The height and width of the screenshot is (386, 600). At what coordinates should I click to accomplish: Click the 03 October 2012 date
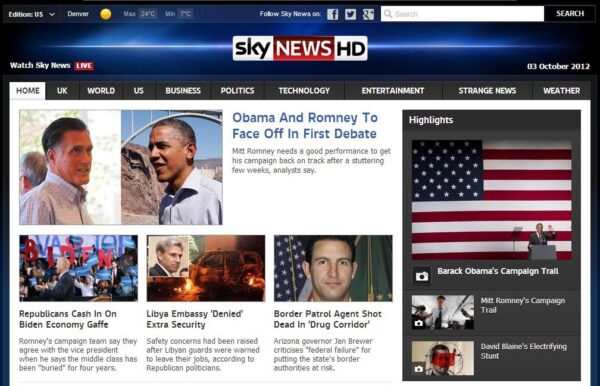click(558, 66)
